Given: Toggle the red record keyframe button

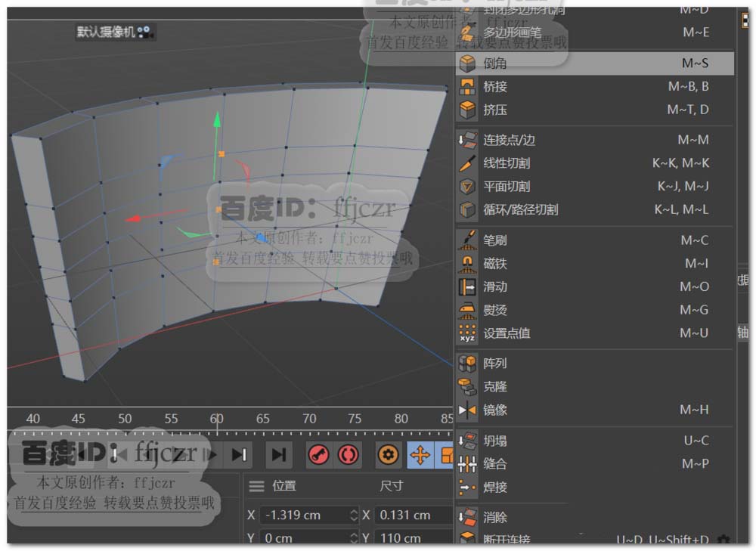Looking at the screenshot, I should pyautogui.click(x=318, y=454).
